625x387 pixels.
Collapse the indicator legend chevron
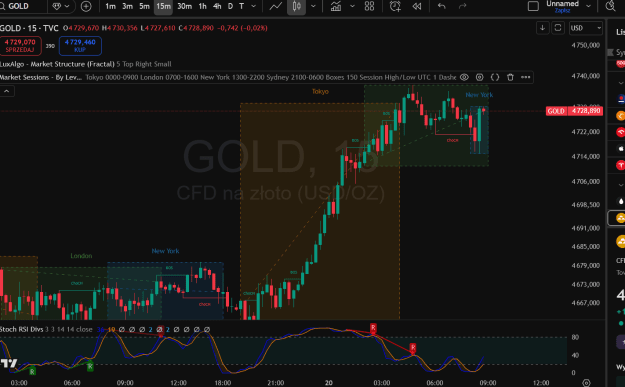tap(7, 91)
